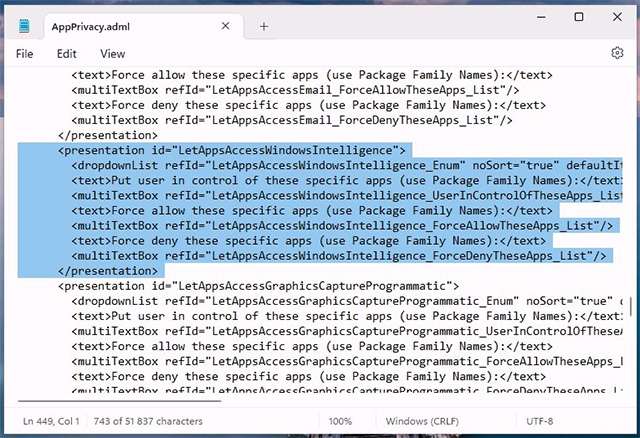Add a new tab with plus button
This screenshot has height=438, width=640.
click(264, 27)
